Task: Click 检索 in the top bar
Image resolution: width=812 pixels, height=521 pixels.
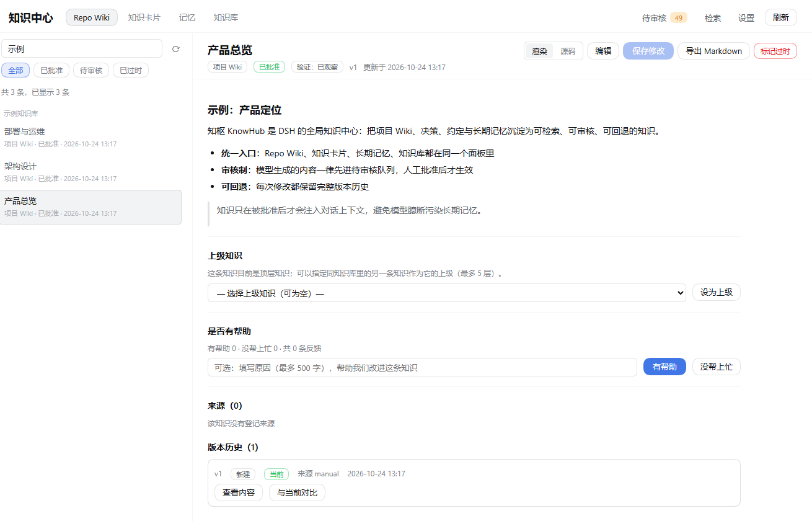Action: click(713, 18)
